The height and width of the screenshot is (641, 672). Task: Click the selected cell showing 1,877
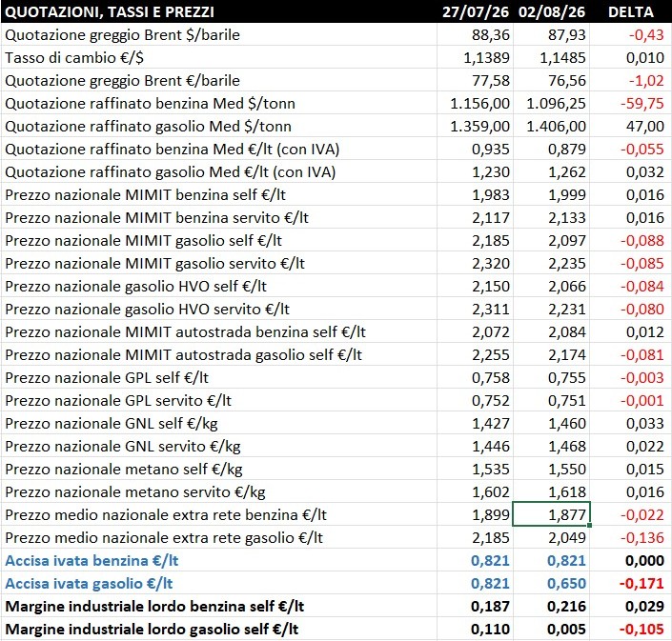(x=551, y=514)
